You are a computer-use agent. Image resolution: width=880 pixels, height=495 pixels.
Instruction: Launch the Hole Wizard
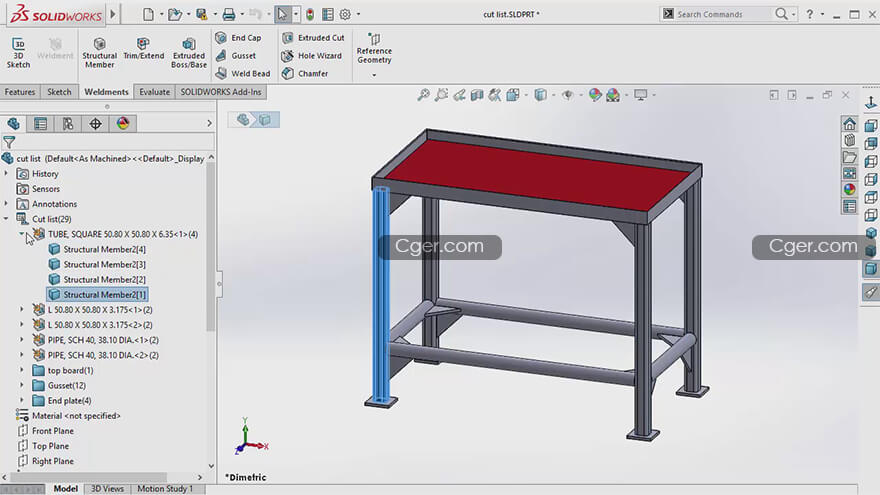click(x=312, y=56)
